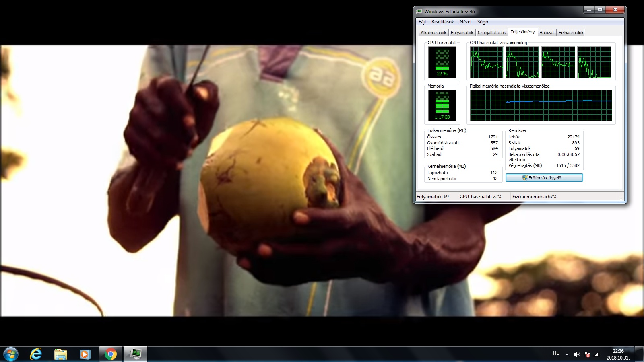Image resolution: width=644 pixels, height=362 pixels.
Task: Open the Fájl menu
Action: [x=422, y=22]
